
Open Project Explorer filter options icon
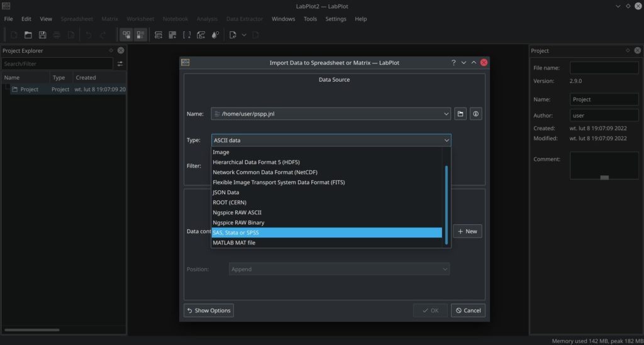[x=120, y=63]
